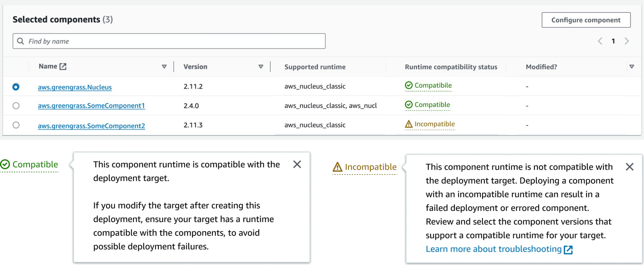Viewport: 644px width, 265px height.
Task: Go to next page chevron
Action: click(x=627, y=41)
